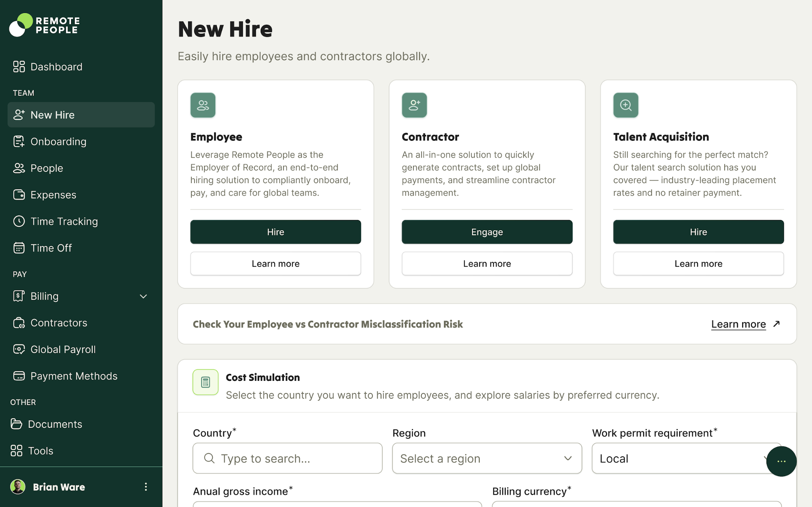Click Engage under Contractor

point(487,232)
